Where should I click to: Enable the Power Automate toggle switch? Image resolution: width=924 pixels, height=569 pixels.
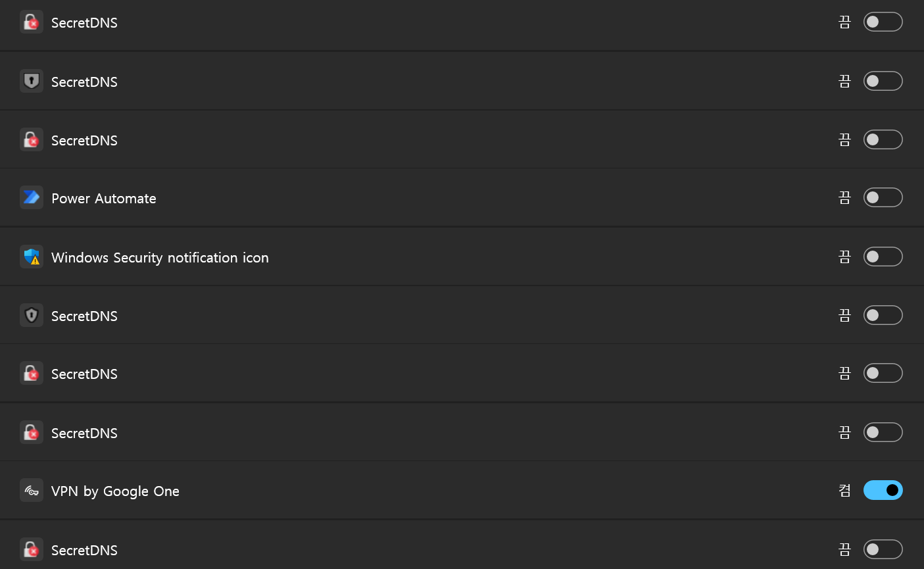[x=883, y=197]
